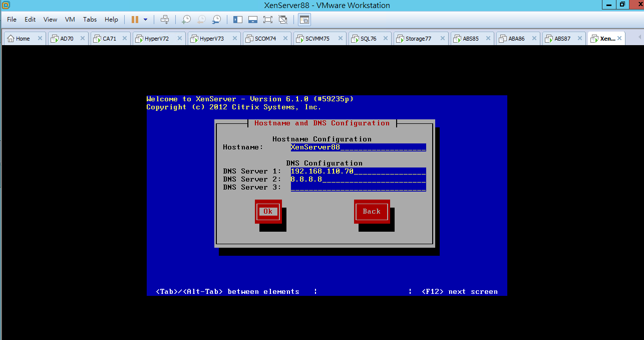Close the XenServer88 tab
644x340 pixels.
(619, 39)
